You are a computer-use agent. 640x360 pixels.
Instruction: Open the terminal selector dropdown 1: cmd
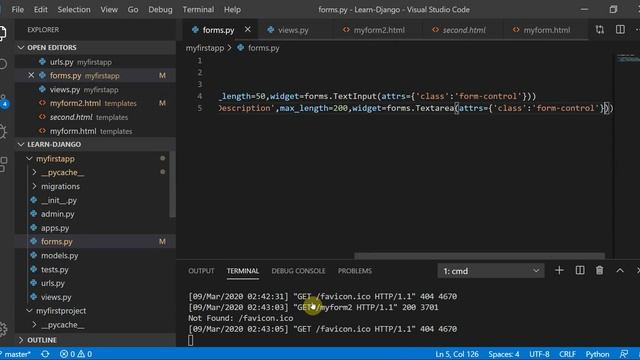(x=491, y=271)
